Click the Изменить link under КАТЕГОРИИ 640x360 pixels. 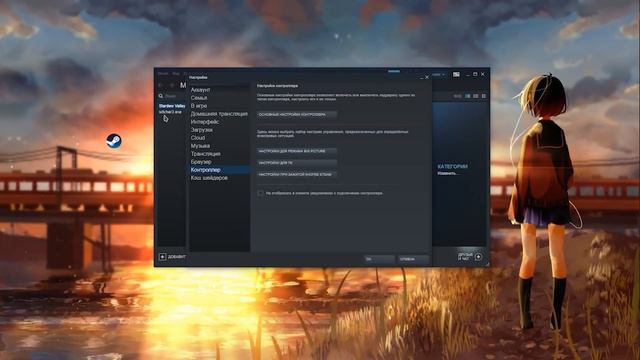click(x=448, y=173)
